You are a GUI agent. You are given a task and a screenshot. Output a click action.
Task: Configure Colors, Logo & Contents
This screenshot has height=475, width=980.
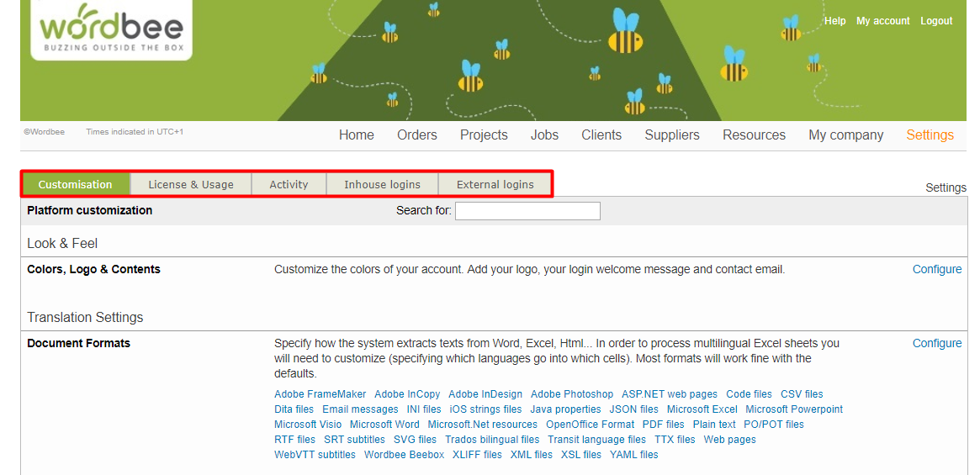936,269
